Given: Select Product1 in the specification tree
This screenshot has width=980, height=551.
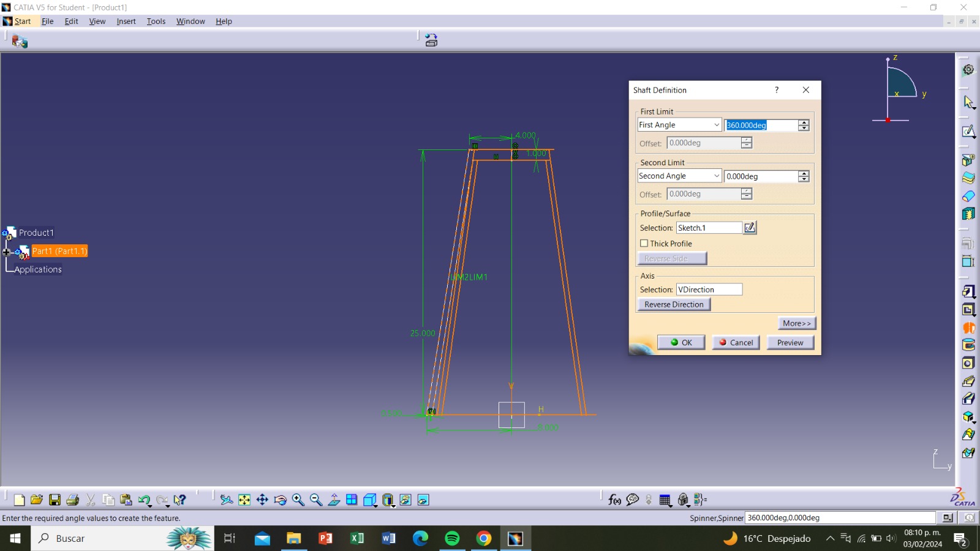Looking at the screenshot, I should click(36, 233).
